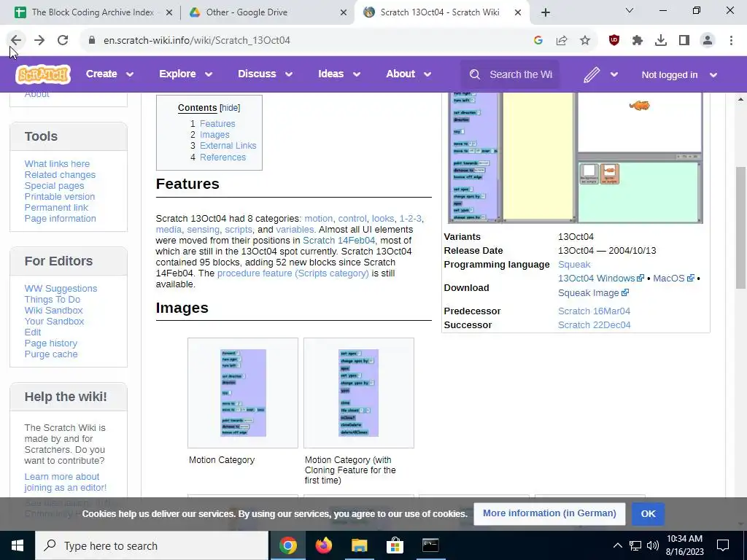747x560 pixels.
Task: Go forward with the browser forward arrow
Action: (x=39, y=41)
